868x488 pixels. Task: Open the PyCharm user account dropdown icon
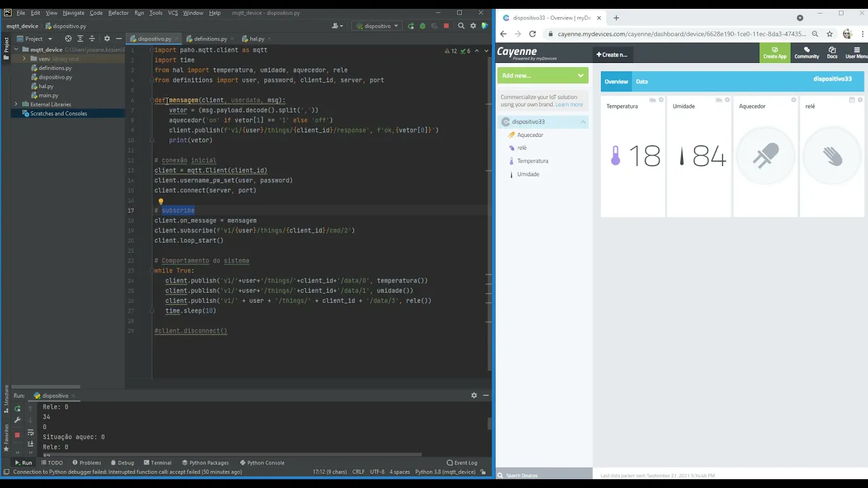(336, 26)
